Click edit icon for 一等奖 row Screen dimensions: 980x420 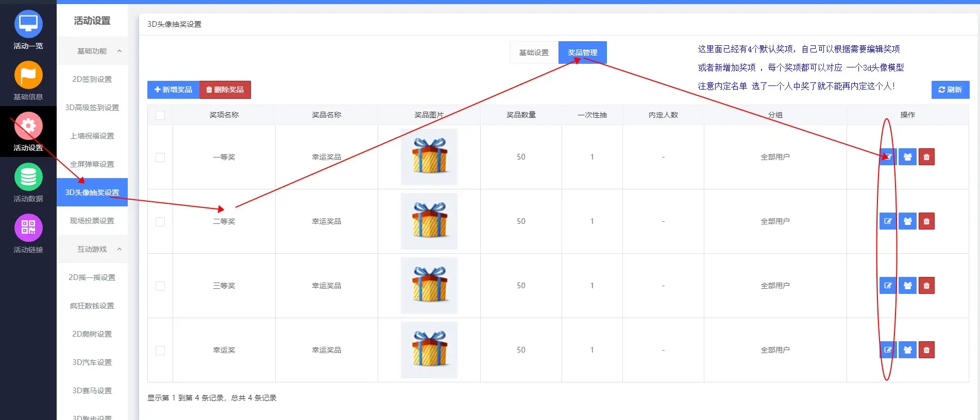click(x=888, y=157)
